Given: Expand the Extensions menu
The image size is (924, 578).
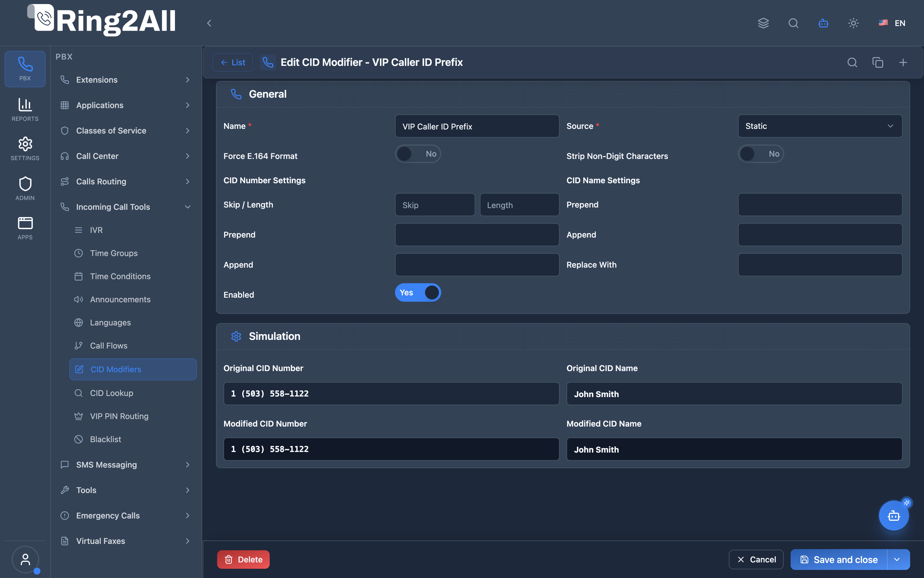Looking at the screenshot, I should click(126, 80).
